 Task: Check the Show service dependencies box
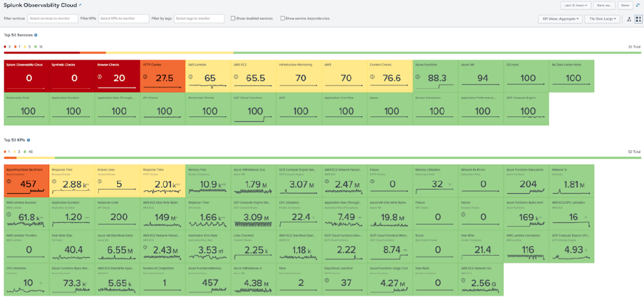click(x=283, y=18)
